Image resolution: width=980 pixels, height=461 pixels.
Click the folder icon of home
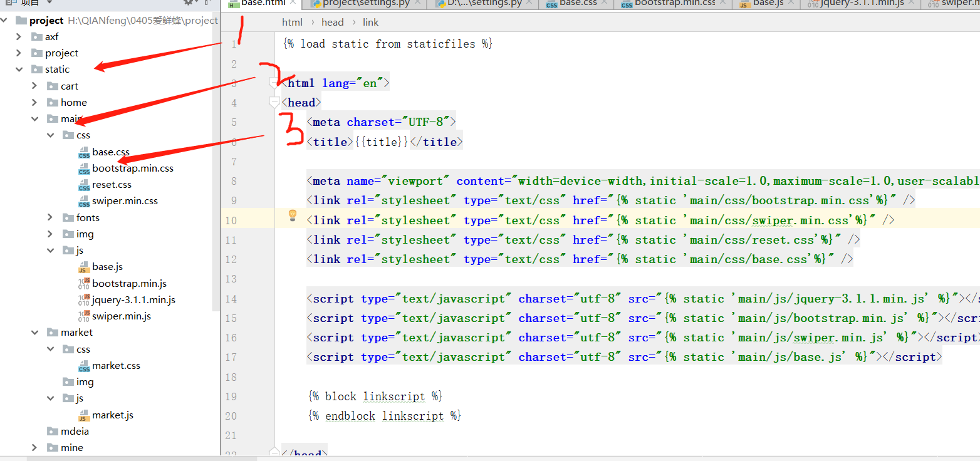point(53,103)
